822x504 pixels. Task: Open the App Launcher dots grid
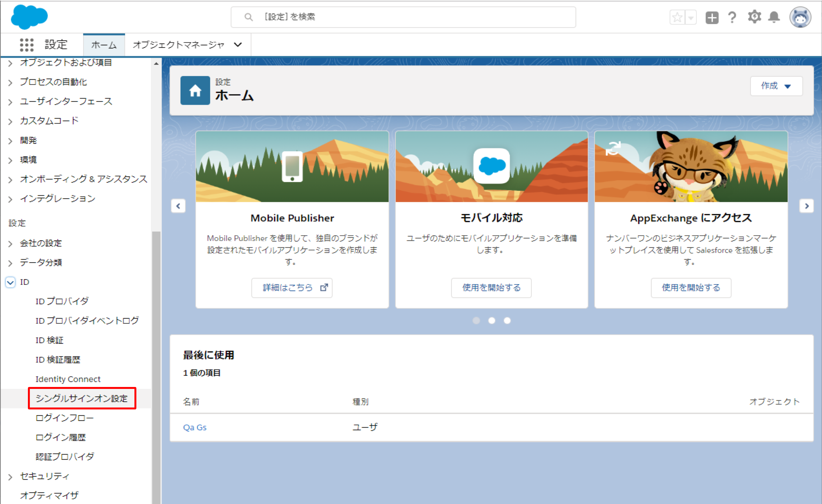point(27,45)
